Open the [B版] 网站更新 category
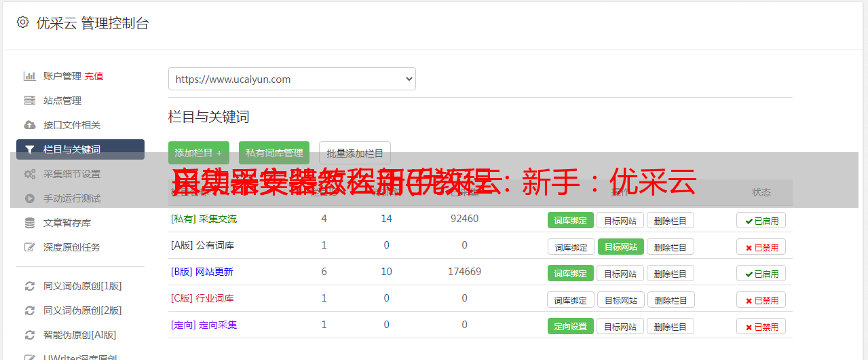This screenshot has width=868, height=360. coord(202,272)
